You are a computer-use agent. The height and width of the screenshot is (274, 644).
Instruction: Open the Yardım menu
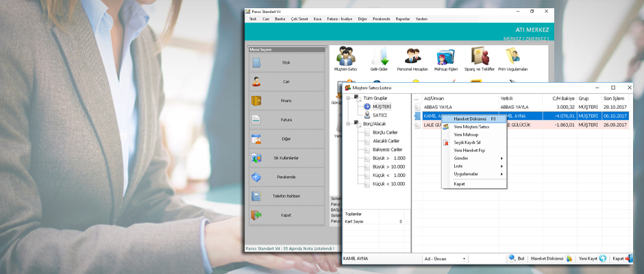(421, 19)
